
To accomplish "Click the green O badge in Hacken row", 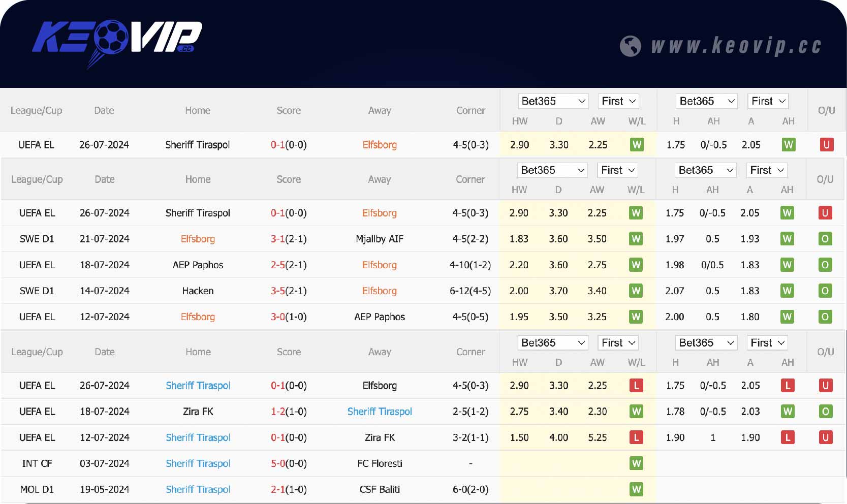I will [x=825, y=291].
